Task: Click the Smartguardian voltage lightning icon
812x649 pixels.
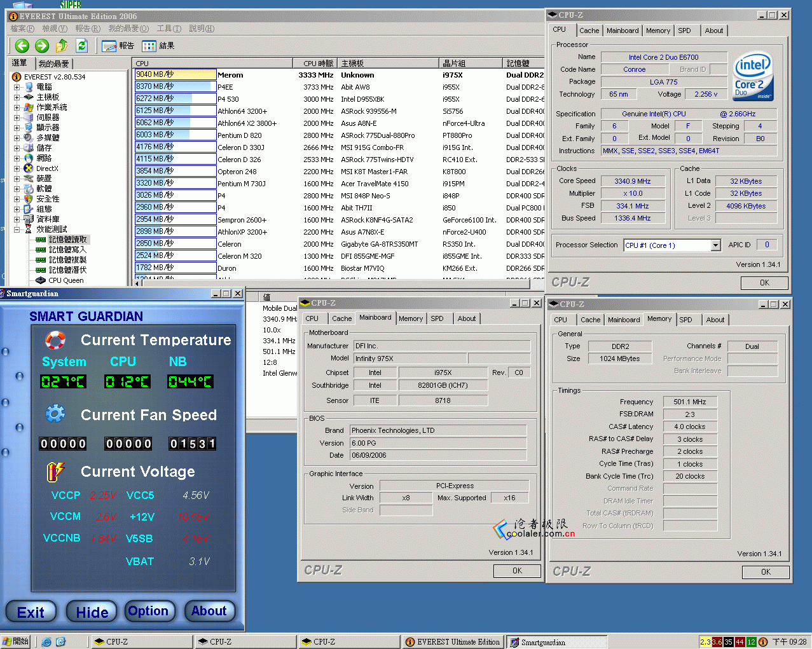Action: (55, 472)
